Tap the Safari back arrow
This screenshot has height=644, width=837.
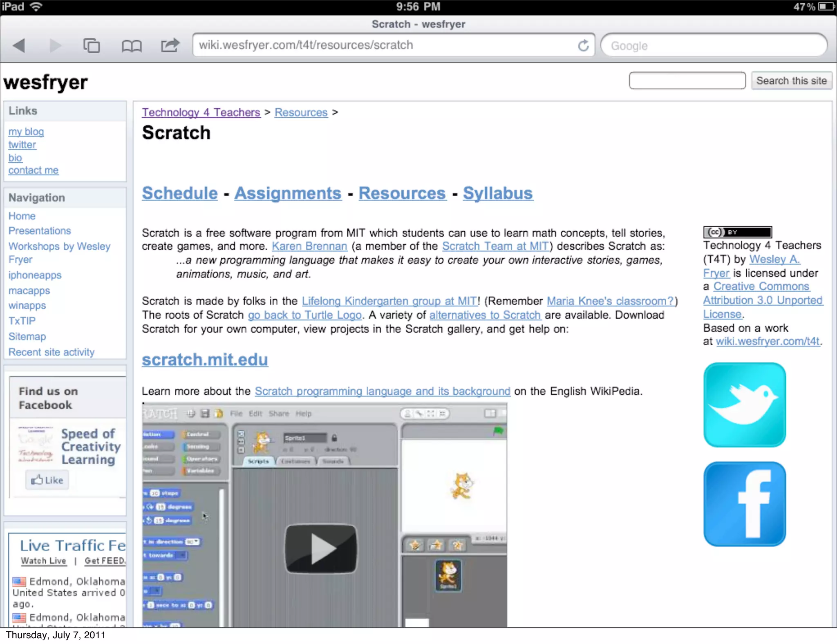[19, 45]
